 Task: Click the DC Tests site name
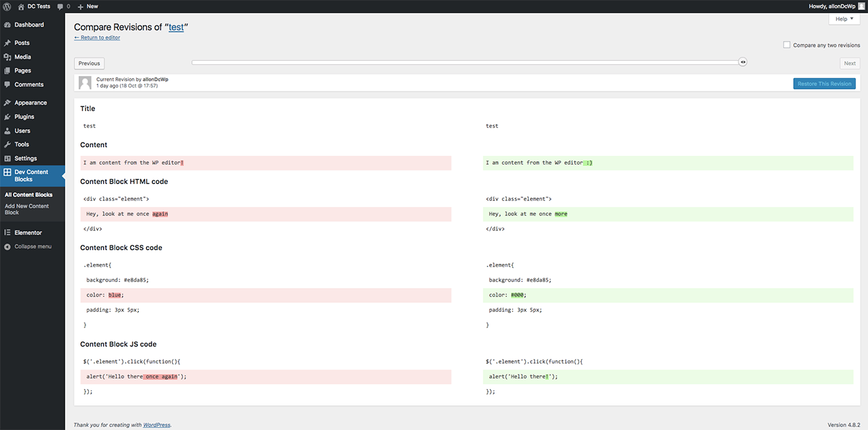39,6
